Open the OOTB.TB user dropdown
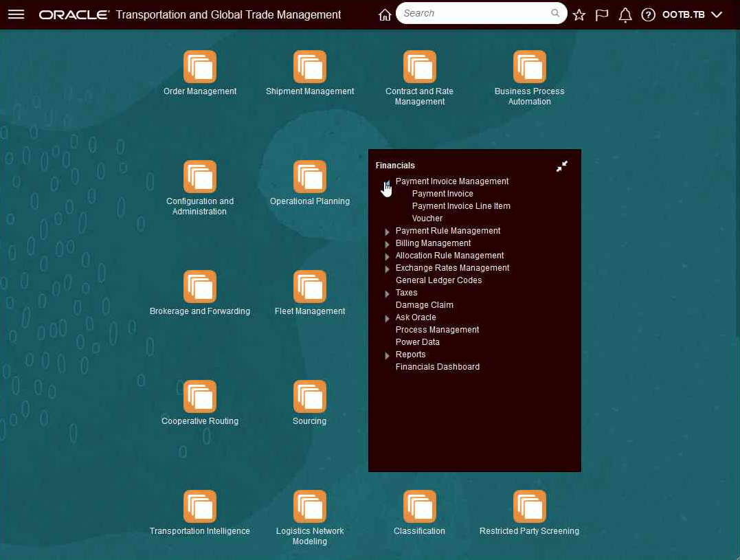 click(692, 14)
